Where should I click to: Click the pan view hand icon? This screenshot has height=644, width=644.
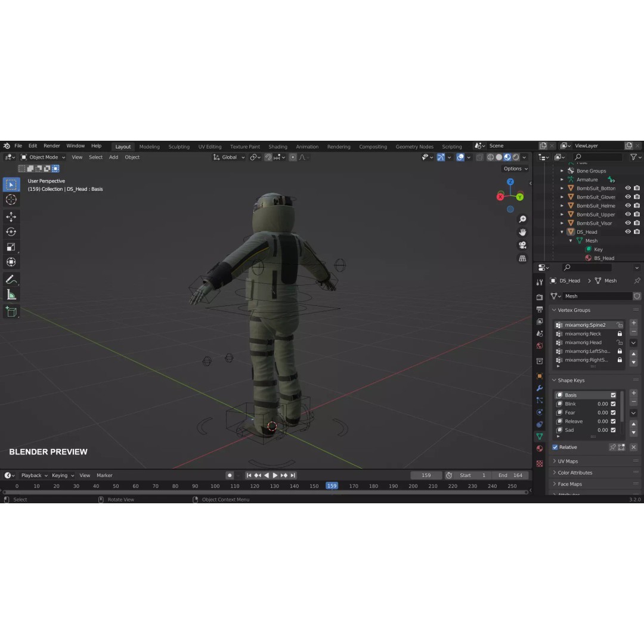pyautogui.click(x=522, y=233)
